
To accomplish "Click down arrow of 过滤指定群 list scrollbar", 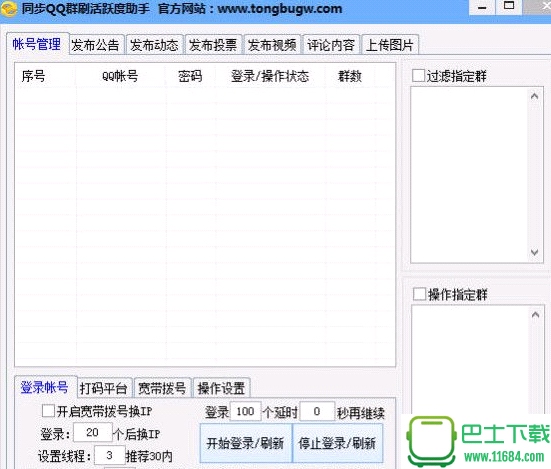I will [534, 252].
